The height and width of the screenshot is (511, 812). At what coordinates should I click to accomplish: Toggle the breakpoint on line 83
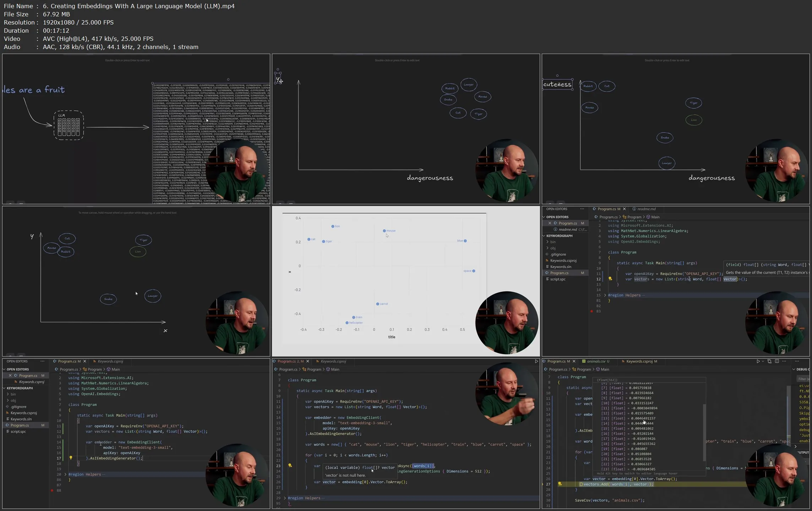click(x=592, y=311)
